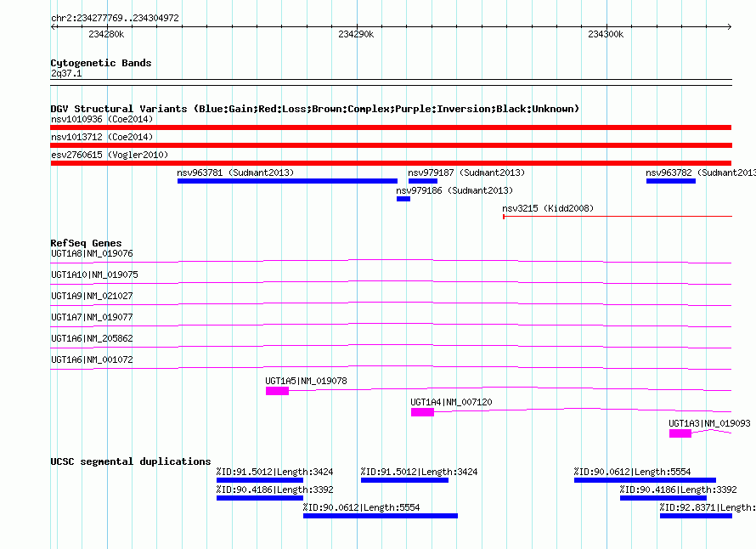This screenshot has width=756, height=549.
Task: Click the magenta UGT1A5 exon box
Action: pyautogui.click(x=277, y=391)
